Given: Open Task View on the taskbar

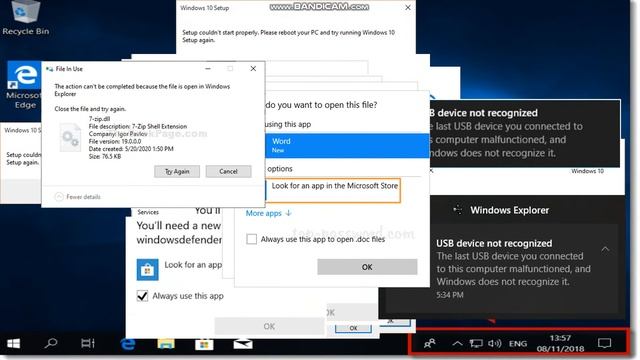Looking at the screenshot, I should click(x=88, y=344).
